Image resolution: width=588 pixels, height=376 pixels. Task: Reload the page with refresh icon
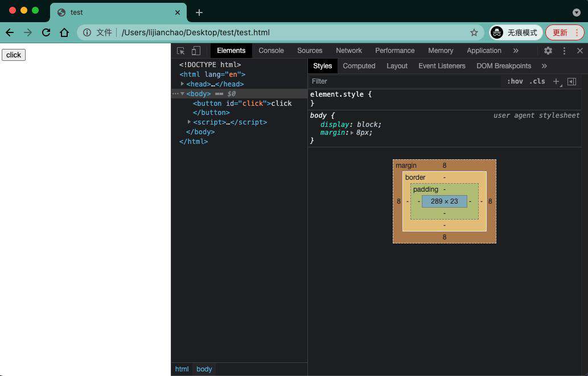coord(46,32)
